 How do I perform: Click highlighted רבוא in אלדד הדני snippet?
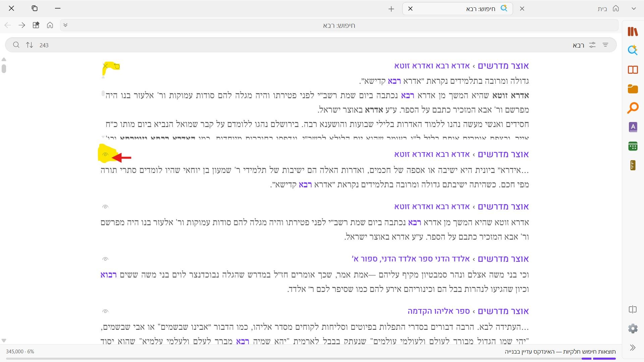[108, 275]
